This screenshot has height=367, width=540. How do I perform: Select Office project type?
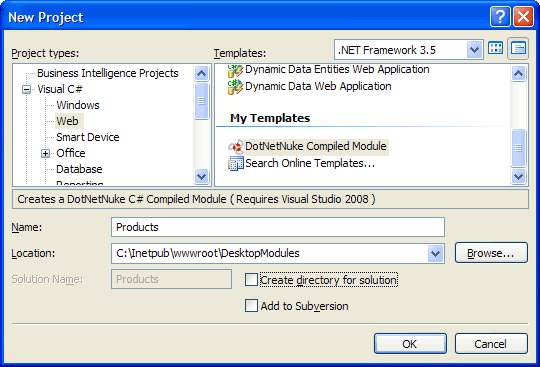point(71,153)
